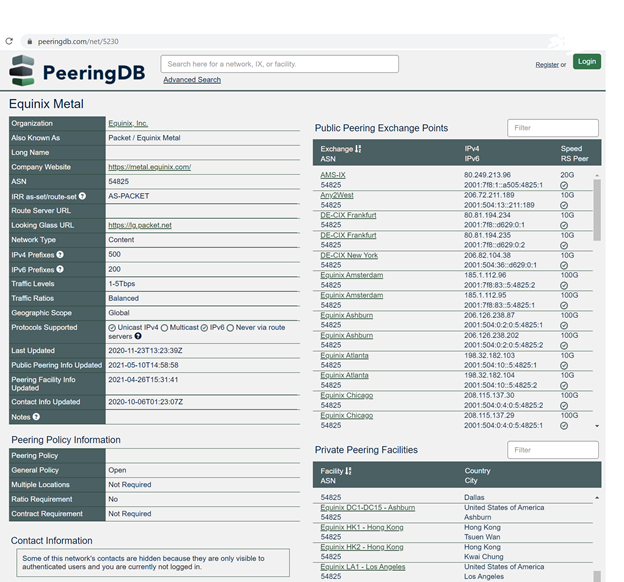Click the browser address bar URL
This screenshot has height=582, width=624.
pos(78,41)
